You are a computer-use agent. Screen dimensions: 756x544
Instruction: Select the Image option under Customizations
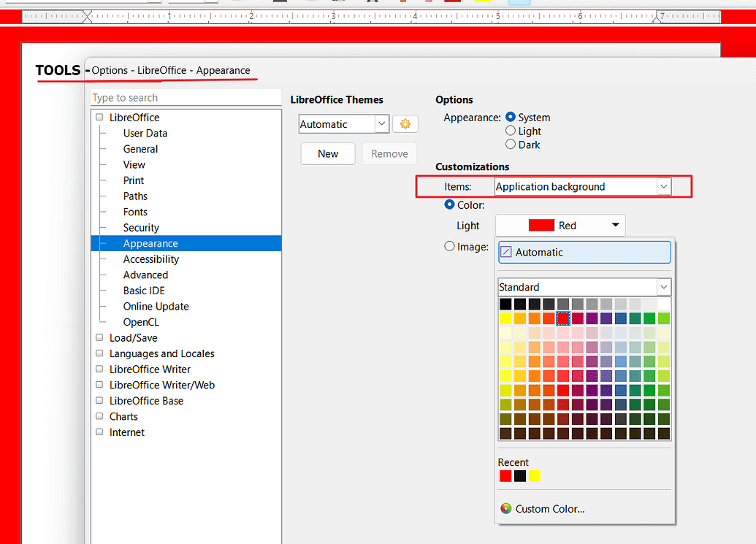coord(450,246)
